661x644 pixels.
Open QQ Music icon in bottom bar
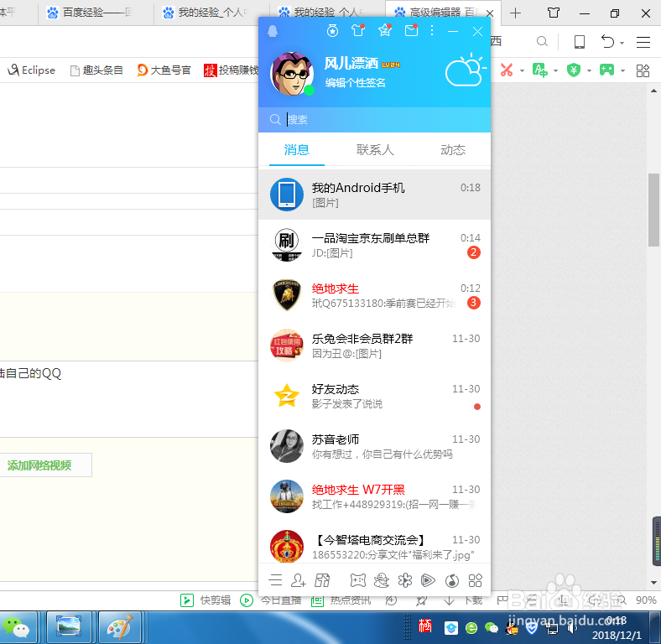click(452, 580)
